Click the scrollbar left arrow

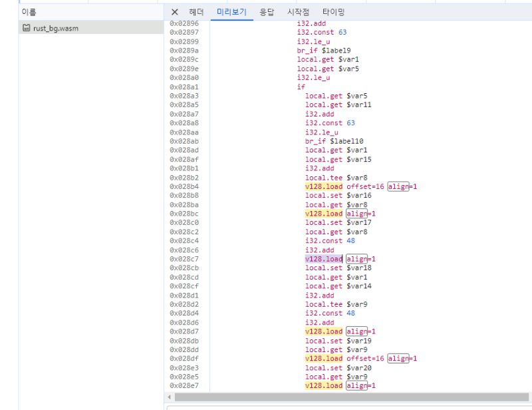point(169,397)
